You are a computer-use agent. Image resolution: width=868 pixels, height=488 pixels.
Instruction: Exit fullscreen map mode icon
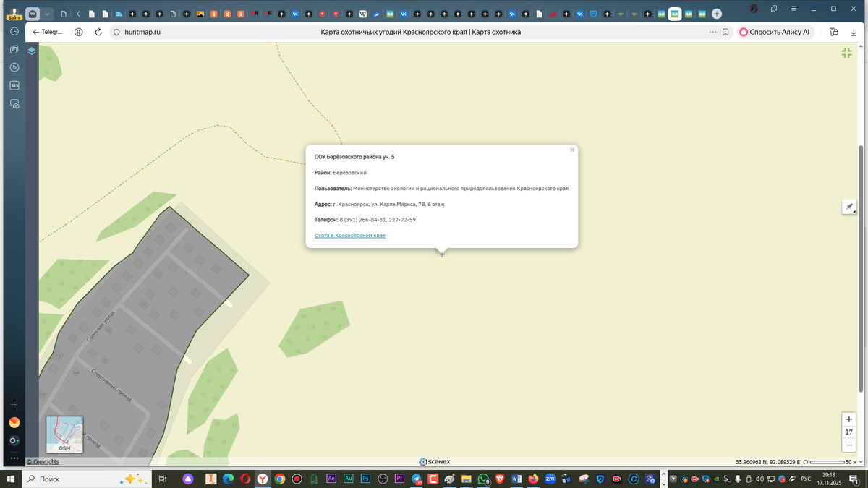coord(846,53)
